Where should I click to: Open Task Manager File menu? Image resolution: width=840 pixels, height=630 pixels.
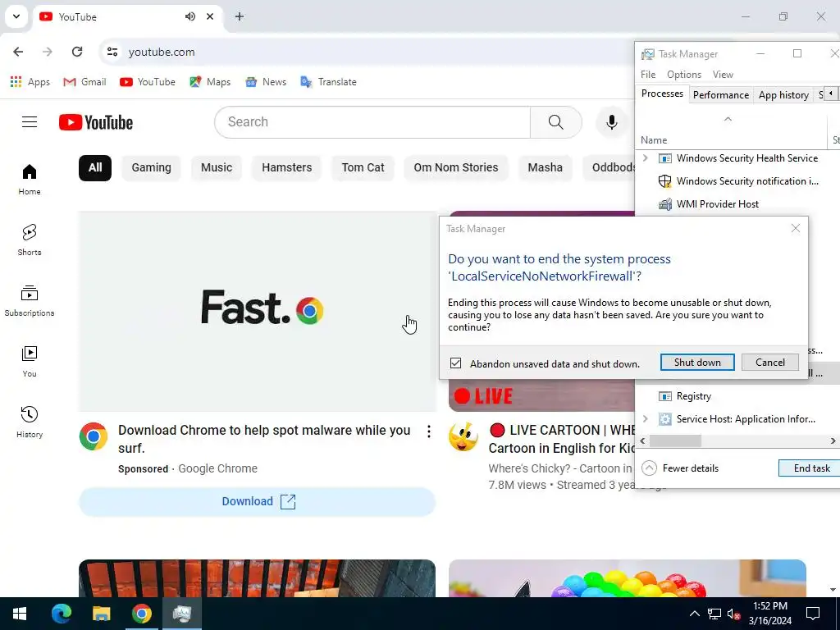tap(648, 75)
